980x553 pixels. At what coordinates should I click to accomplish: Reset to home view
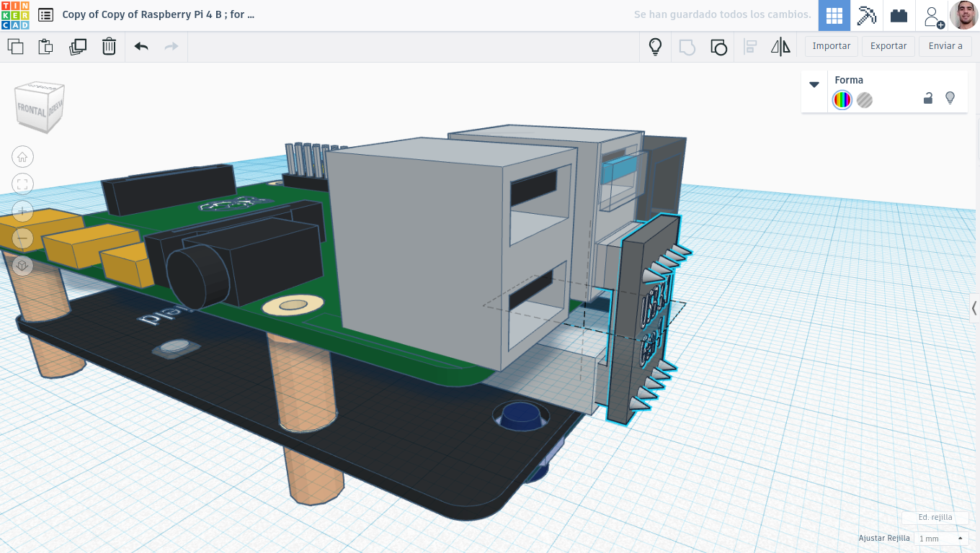(22, 157)
